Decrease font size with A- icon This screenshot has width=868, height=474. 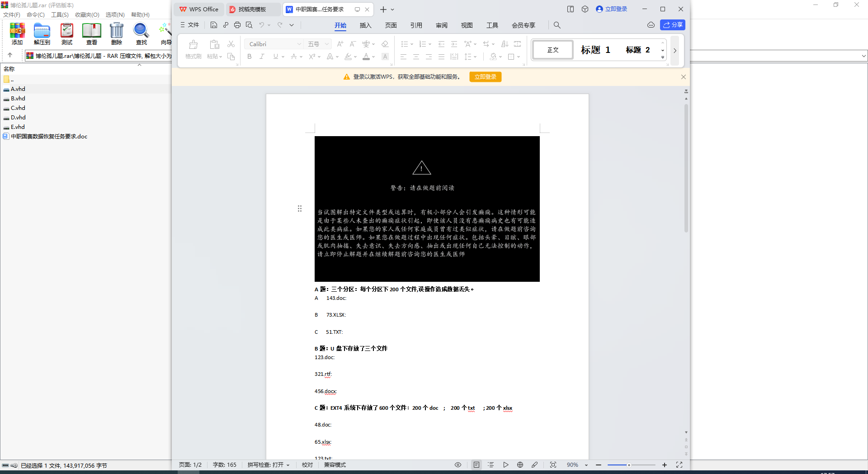[353, 44]
